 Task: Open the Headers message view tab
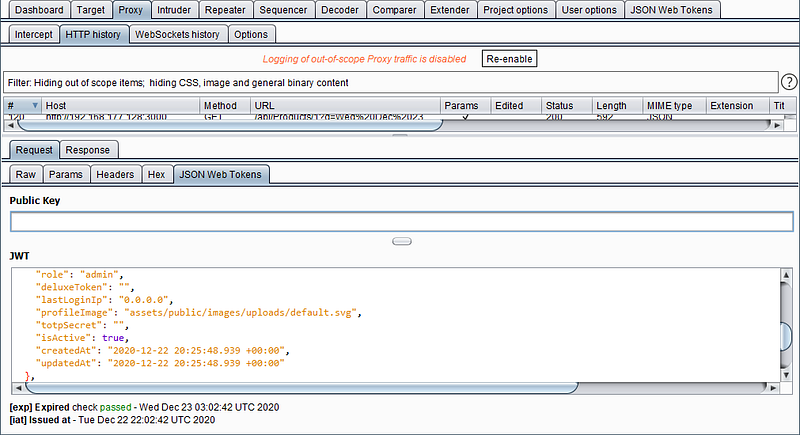[115, 174]
